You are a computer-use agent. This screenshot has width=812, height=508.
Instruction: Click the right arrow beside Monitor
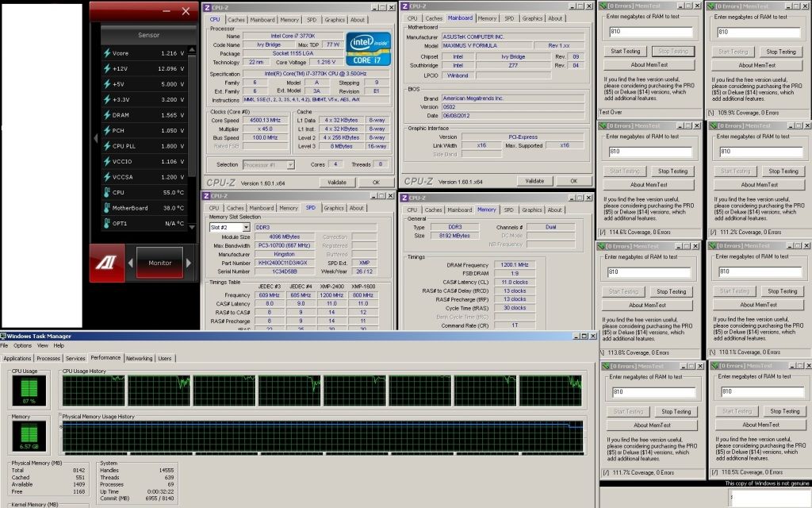[188, 263]
